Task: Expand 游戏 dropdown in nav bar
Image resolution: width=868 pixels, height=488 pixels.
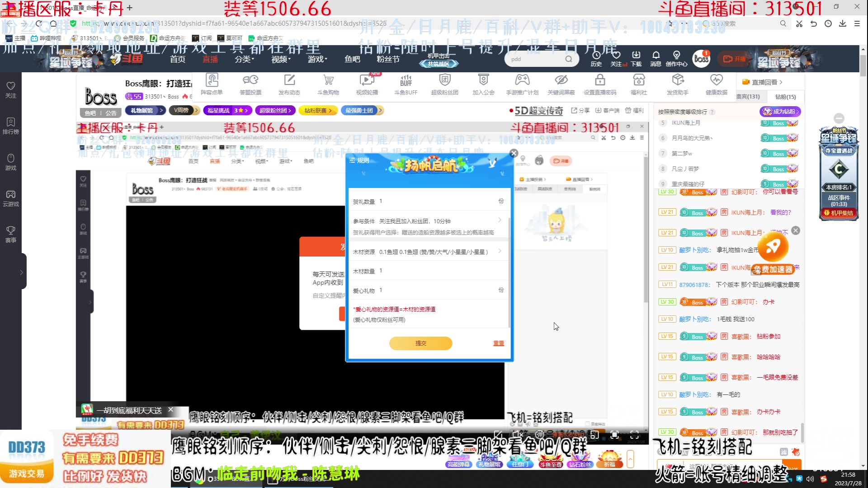Action: click(318, 59)
